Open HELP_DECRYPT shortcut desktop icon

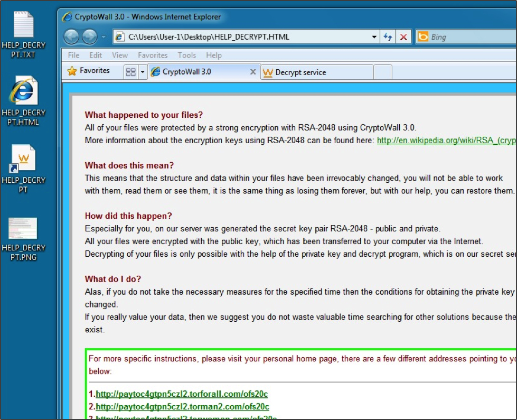pos(23,169)
